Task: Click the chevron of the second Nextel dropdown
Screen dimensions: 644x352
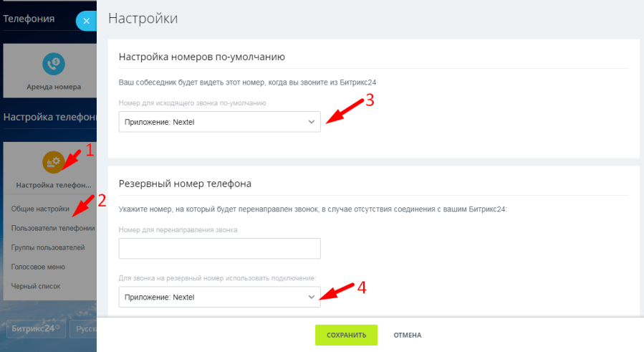Action: pos(311,297)
